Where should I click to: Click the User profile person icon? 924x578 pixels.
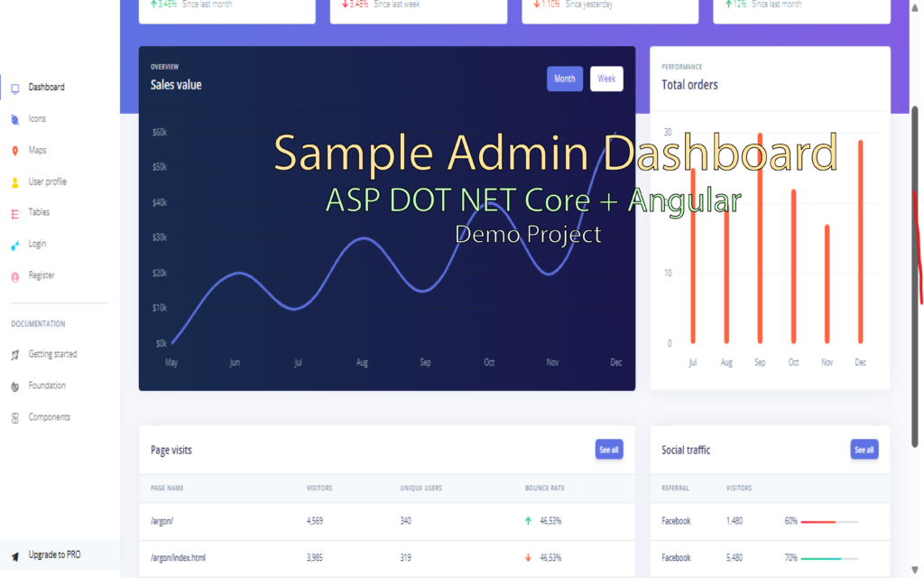click(15, 182)
